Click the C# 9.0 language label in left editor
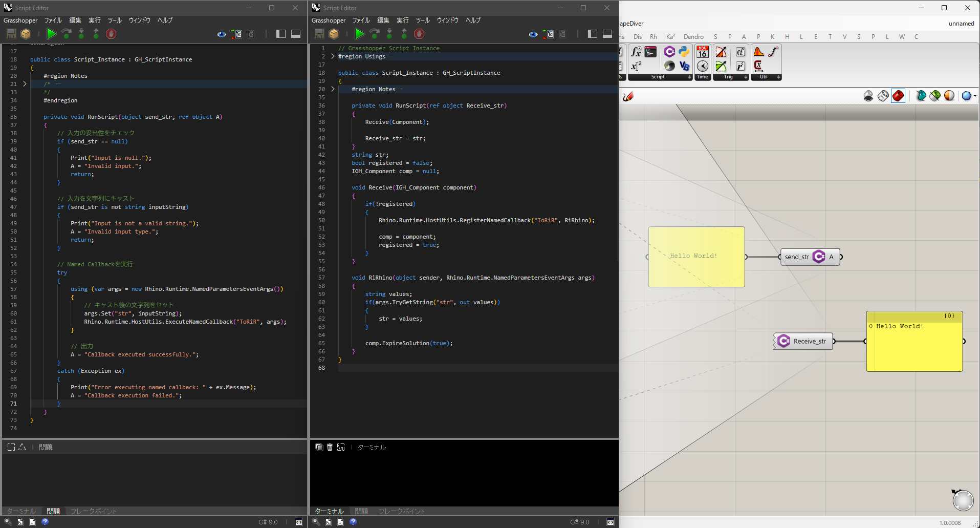This screenshot has width=980, height=528. [268, 522]
